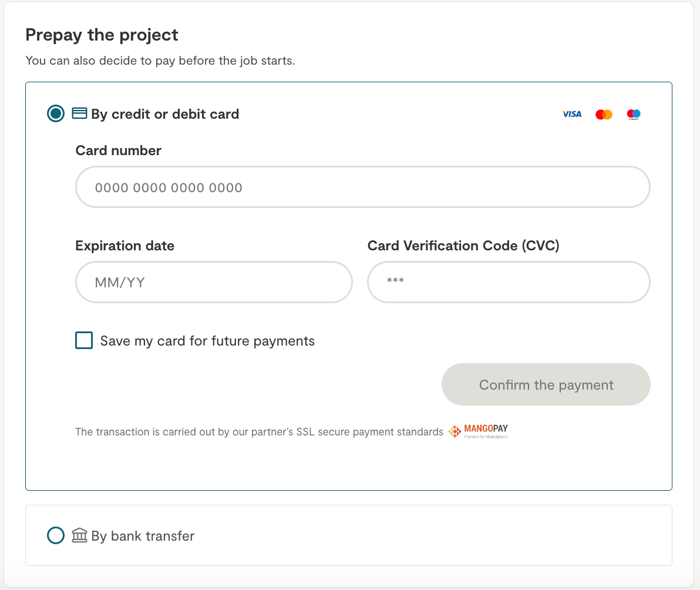Click the credit card icon beside card option
Image resolution: width=700 pixels, height=590 pixels.
click(x=79, y=113)
